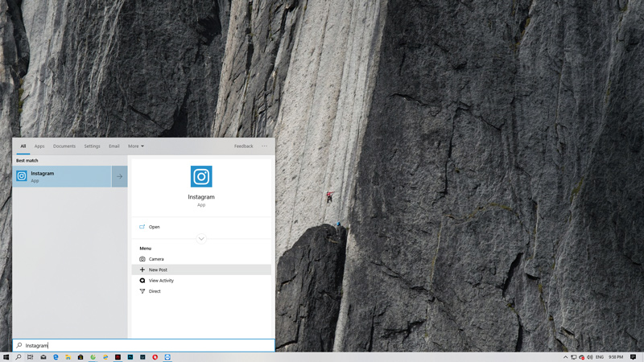This screenshot has width=644, height=362.
Task: Open Microsoft Store from the taskbar
Action: pyautogui.click(x=80, y=356)
